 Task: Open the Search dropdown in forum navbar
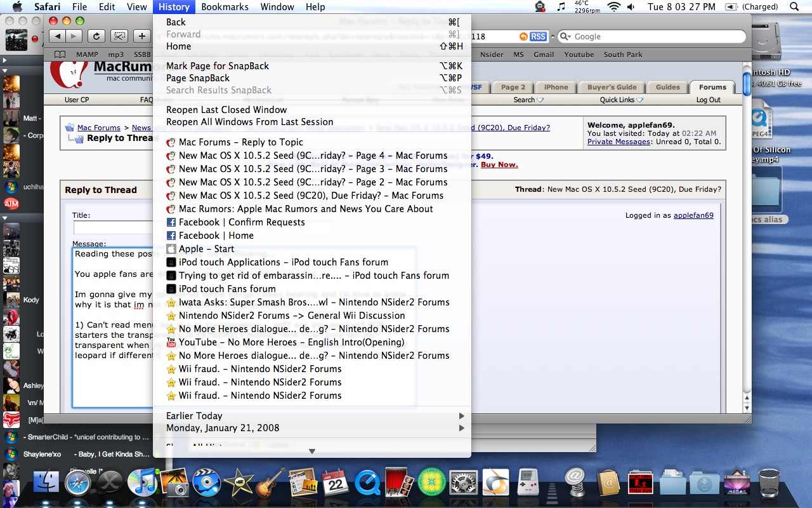coord(528,100)
